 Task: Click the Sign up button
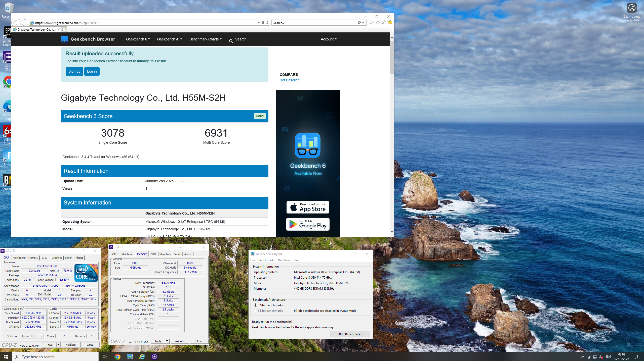[x=74, y=71]
